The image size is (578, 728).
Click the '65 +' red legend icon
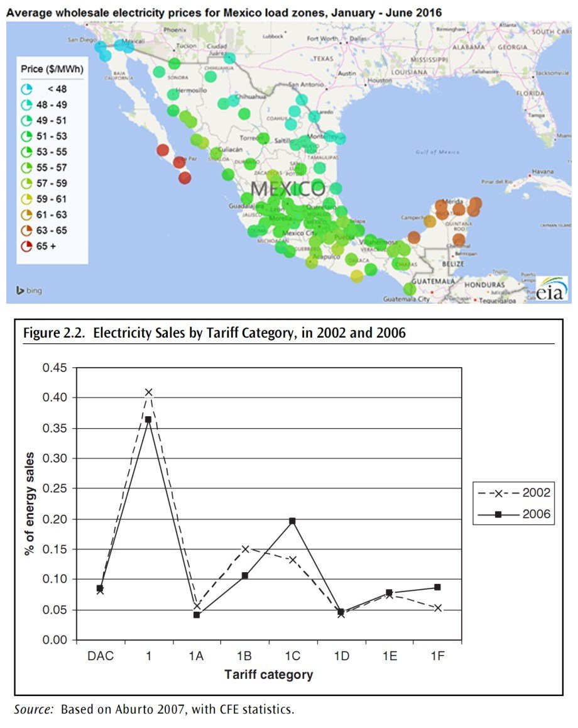click(26, 246)
